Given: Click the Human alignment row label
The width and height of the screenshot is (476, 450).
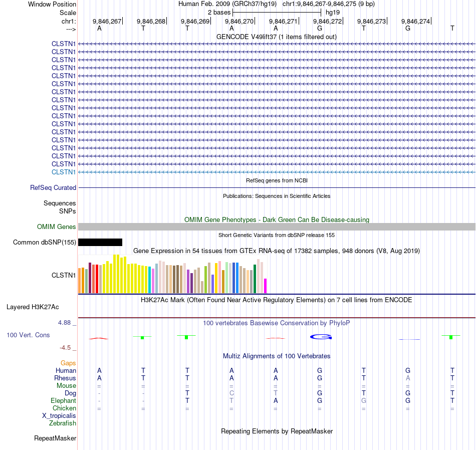Looking at the screenshot, I should click(66, 370).
